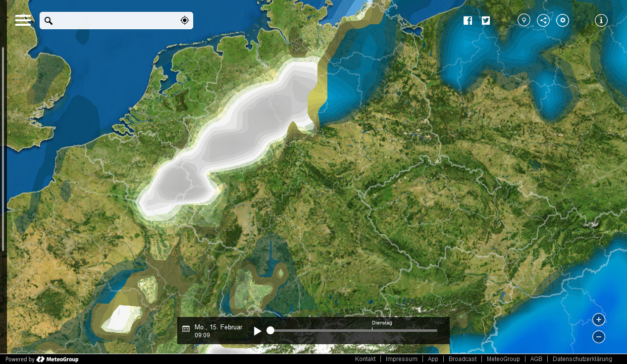Open the Kontakt link
Screen dimensions: 627x364
point(366,359)
